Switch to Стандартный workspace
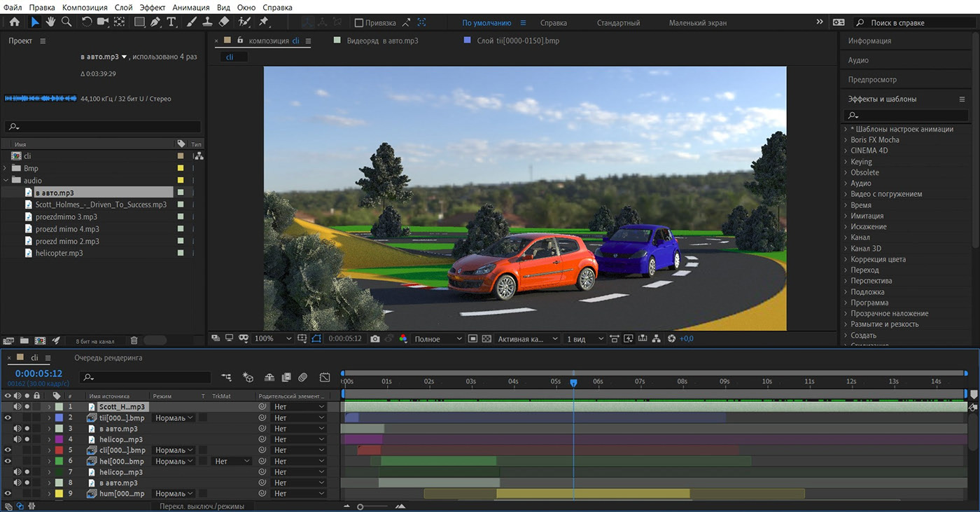This screenshot has width=980, height=512. point(617,23)
